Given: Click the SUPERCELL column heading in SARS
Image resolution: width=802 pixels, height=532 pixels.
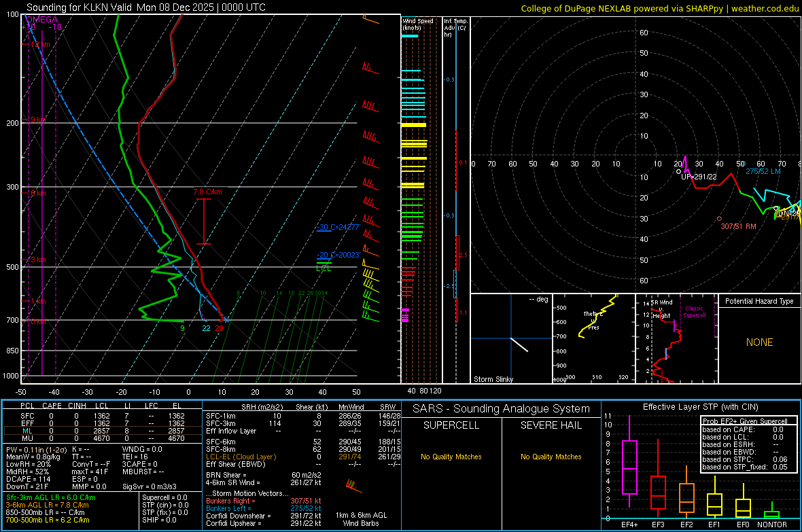Looking at the screenshot, I should click(451, 425).
